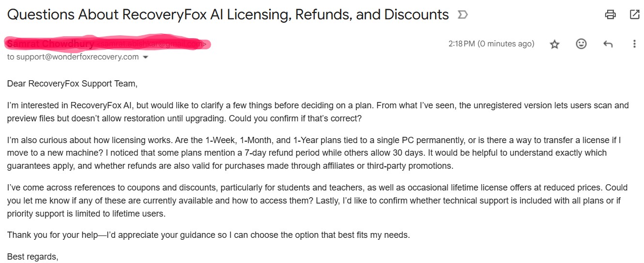This screenshot has height=263, width=644.
Task: Toggle the importance marker beside the subject
Action: pos(463,15)
